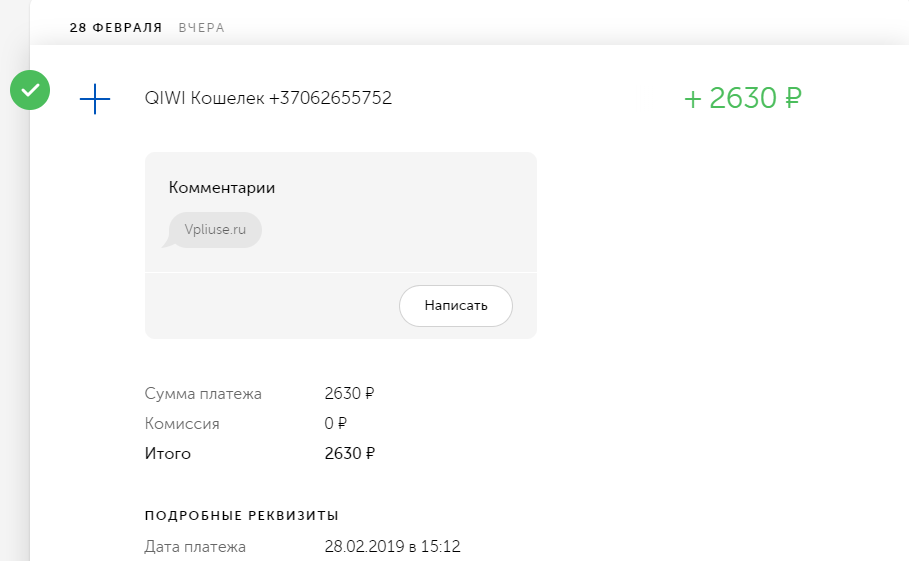909x561 pixels.
Task: Click the Комментарии heading
Action: coord(221,188)
